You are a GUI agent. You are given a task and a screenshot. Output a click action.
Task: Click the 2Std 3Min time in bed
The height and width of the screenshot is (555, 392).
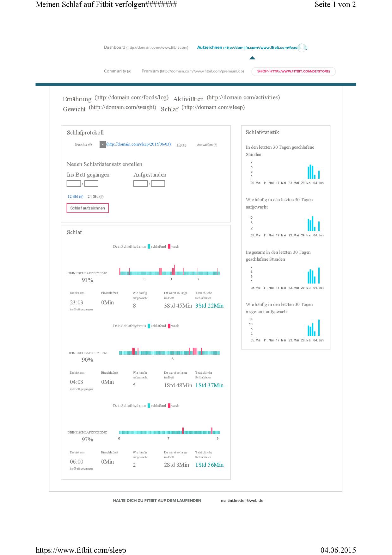(176, 465)
